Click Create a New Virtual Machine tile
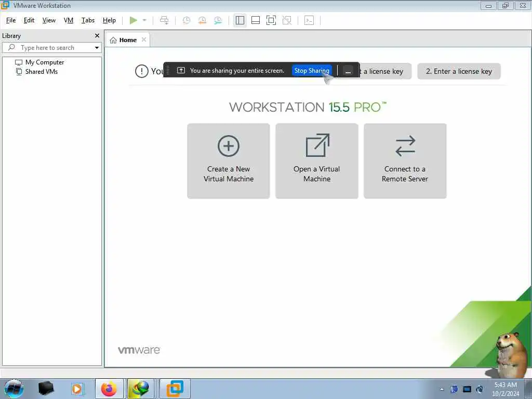 click(229, 161)
